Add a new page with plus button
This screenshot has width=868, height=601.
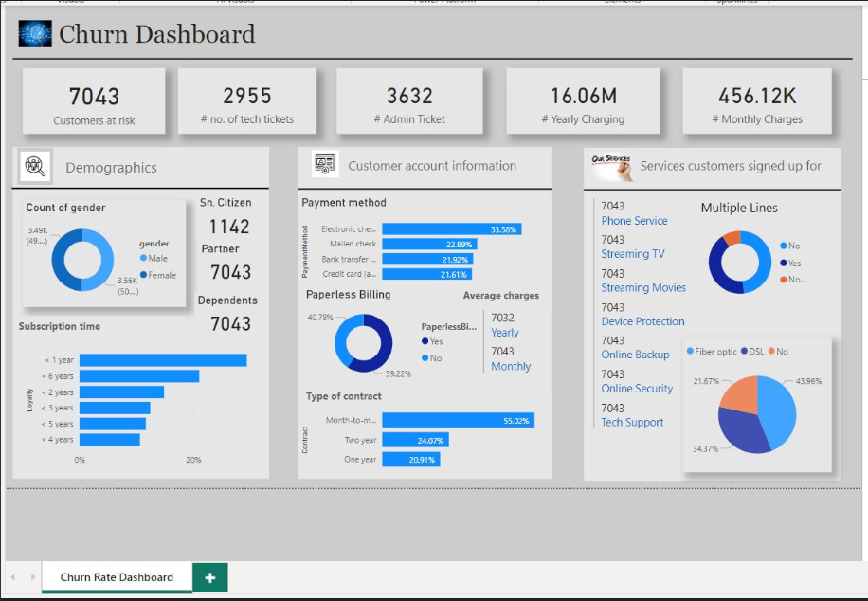point(209,577)
